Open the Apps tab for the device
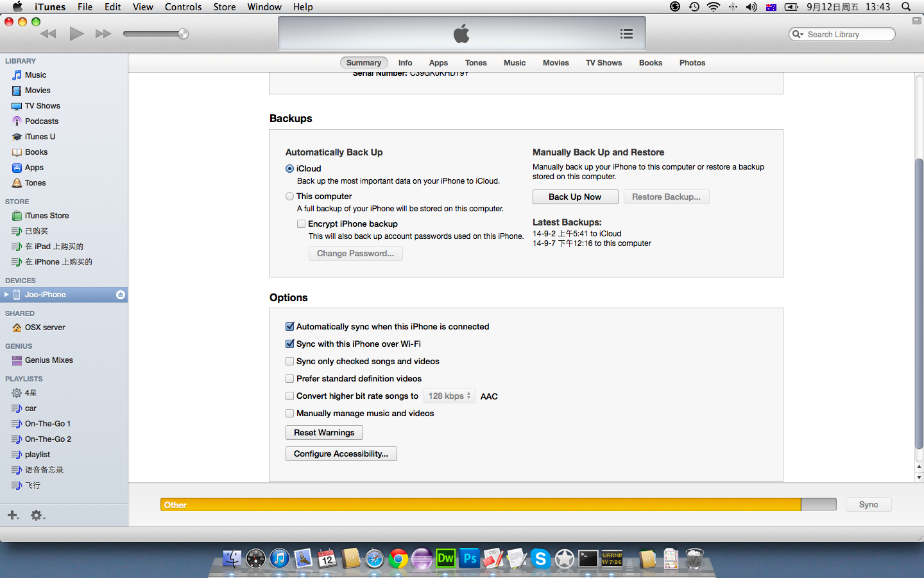 (438, 63)
